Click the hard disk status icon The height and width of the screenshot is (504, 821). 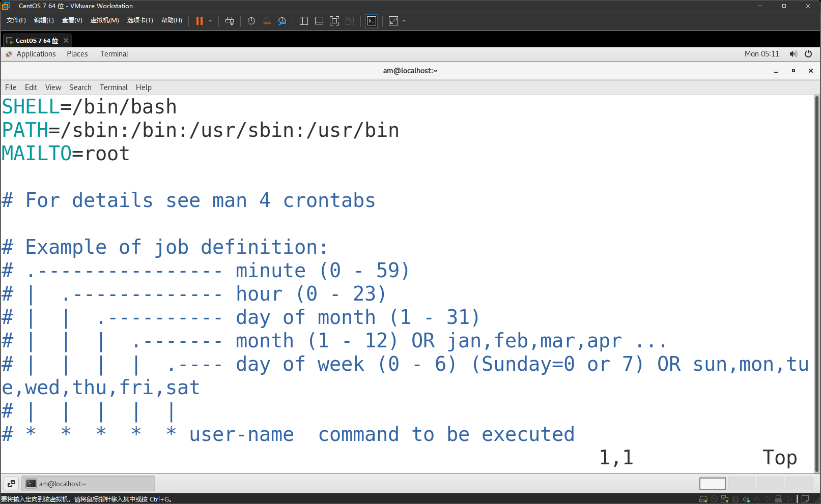tap(703, 499)
